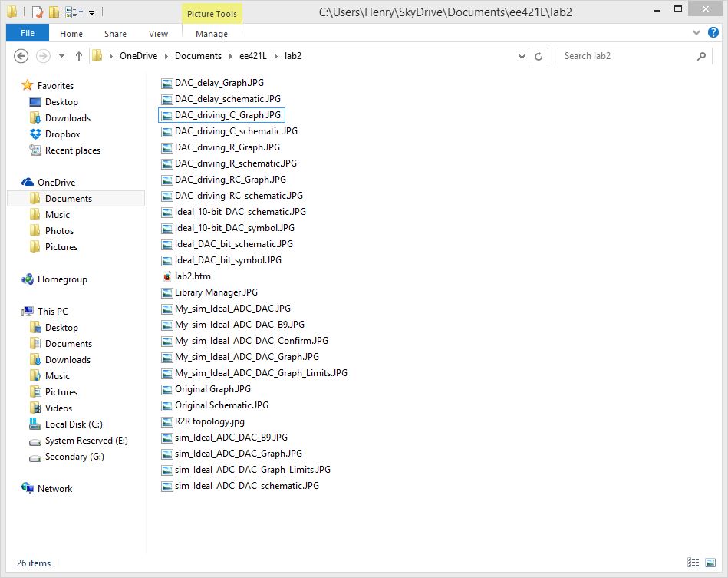Screen dimensions: 728x578
Task: Expand the Customize Quick Access Toolbar dropdown
Action: (92, 12)
